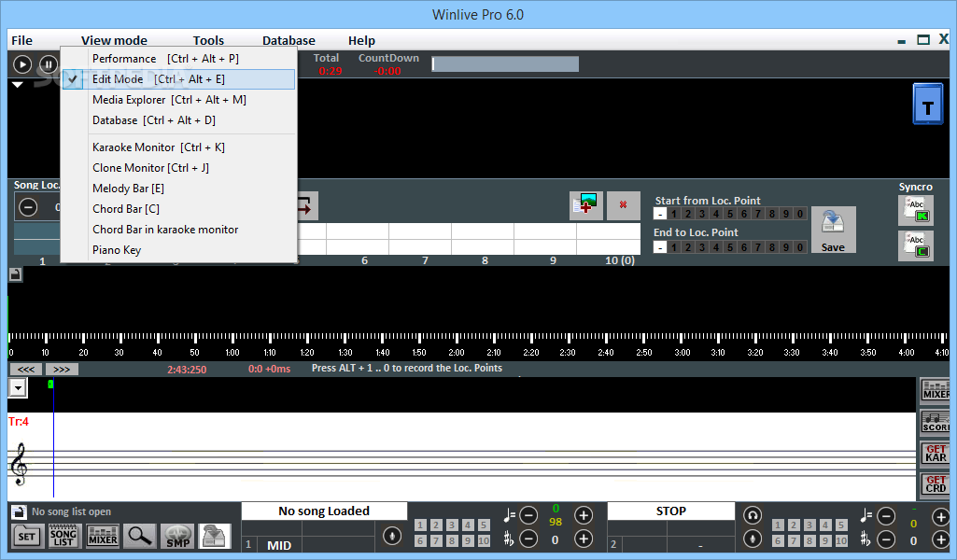This screenshot has height=560, width=957.
Task: Decrease tempo on player 2
Action: (x=886, y=517)
